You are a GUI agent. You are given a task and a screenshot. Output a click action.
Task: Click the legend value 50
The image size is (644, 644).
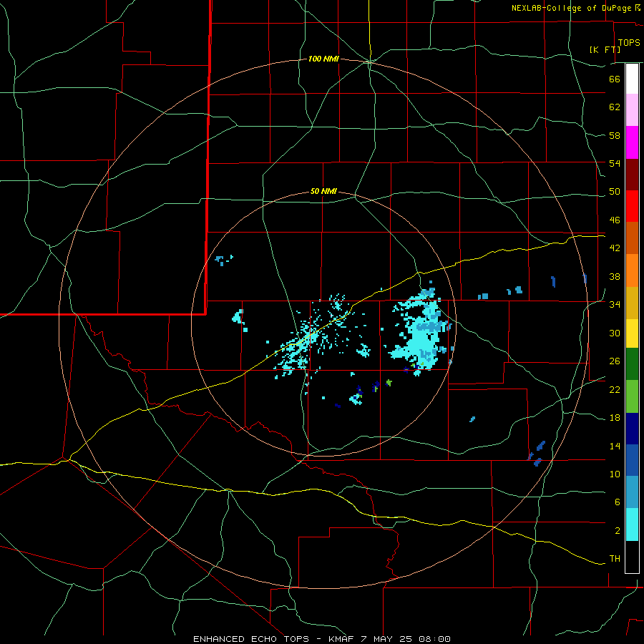[x=615, y=192]
